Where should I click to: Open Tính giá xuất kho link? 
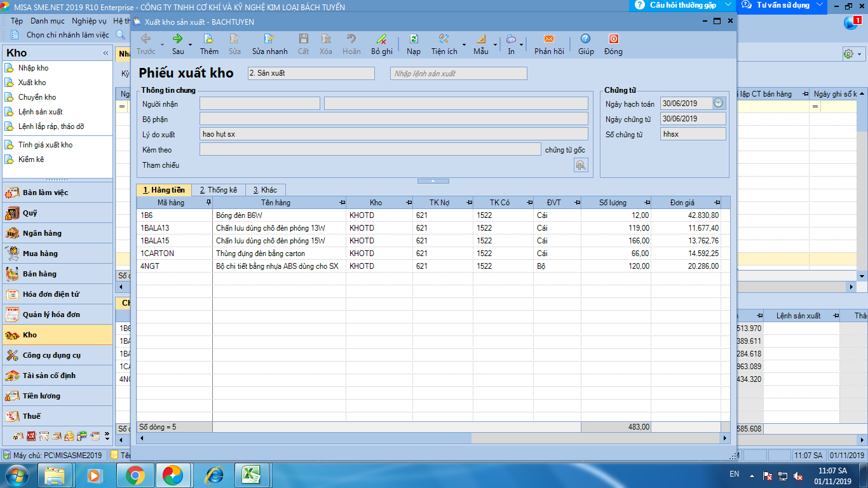coord(45,145)
